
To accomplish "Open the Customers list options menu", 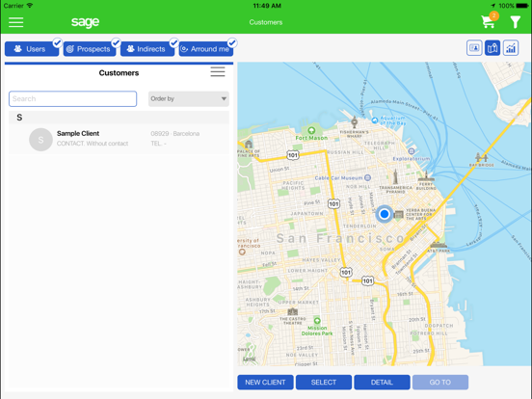I will point(218,72).
